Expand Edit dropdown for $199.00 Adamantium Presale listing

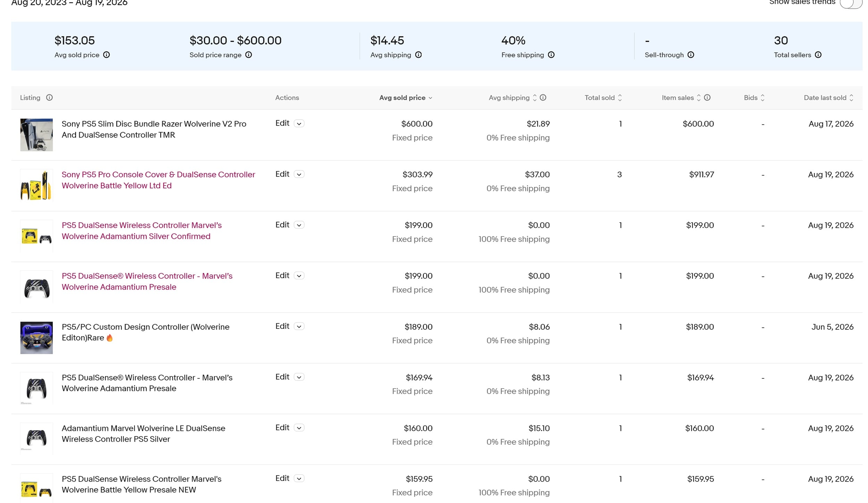pyautogui.click(x=299, y=275)
